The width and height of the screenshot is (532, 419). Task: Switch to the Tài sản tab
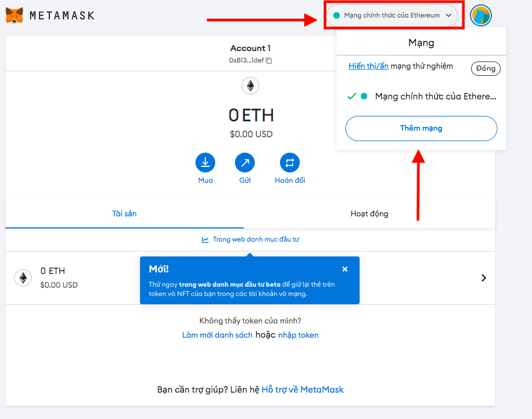coord(124,214)
